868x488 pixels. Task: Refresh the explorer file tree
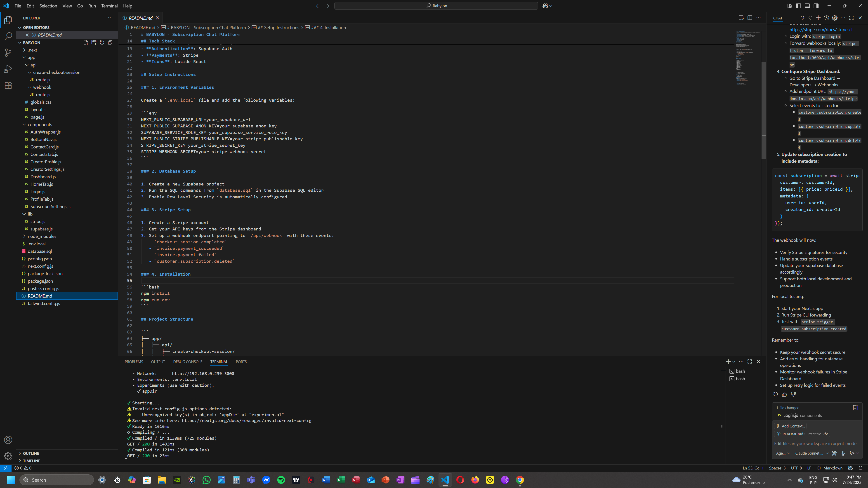102,42
